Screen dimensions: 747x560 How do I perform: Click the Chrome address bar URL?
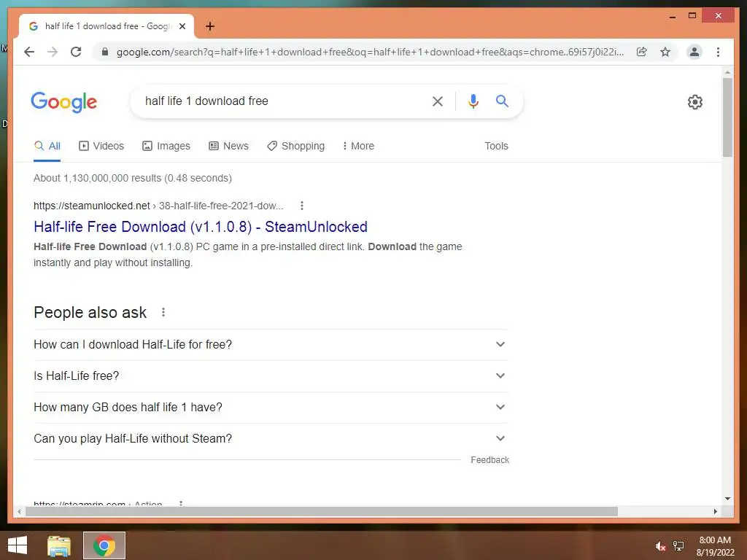click(370, 52)
